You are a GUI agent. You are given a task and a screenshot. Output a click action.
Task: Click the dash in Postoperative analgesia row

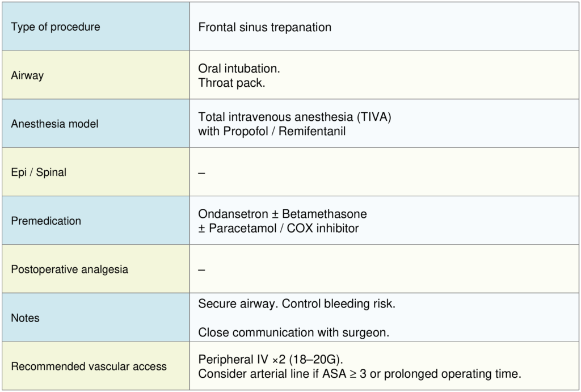coord(201,269)
